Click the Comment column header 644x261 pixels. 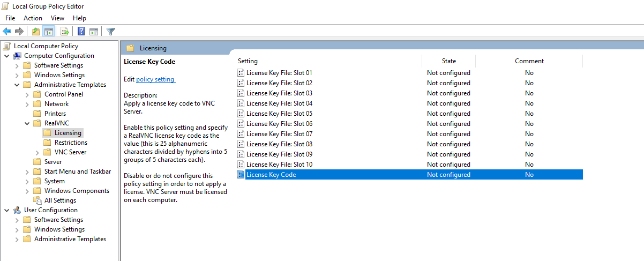tap(529, 61)
